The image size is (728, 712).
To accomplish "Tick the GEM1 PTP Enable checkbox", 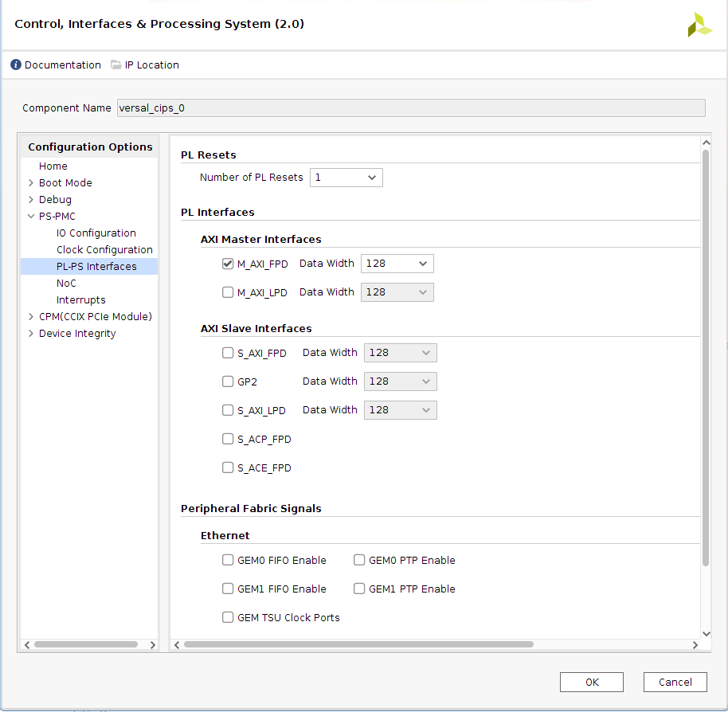I will (x=359, y=589).
